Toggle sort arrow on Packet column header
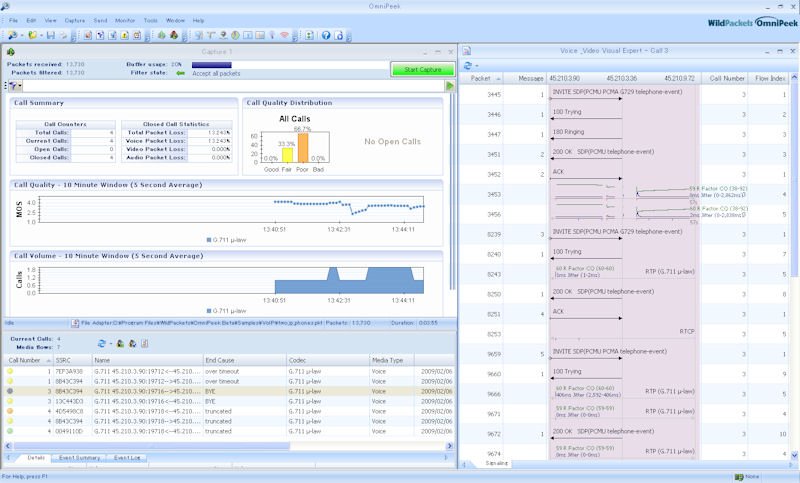The height and width of the screenshot is (483, 800). pyautogui.click(x=498, y=79)
